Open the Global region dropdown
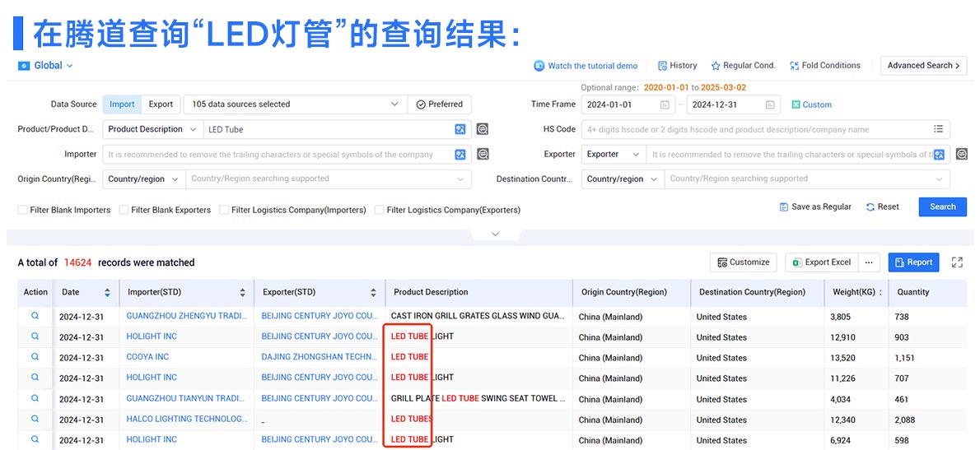Viewport: 980px width, 450px height. click(47, 66)
